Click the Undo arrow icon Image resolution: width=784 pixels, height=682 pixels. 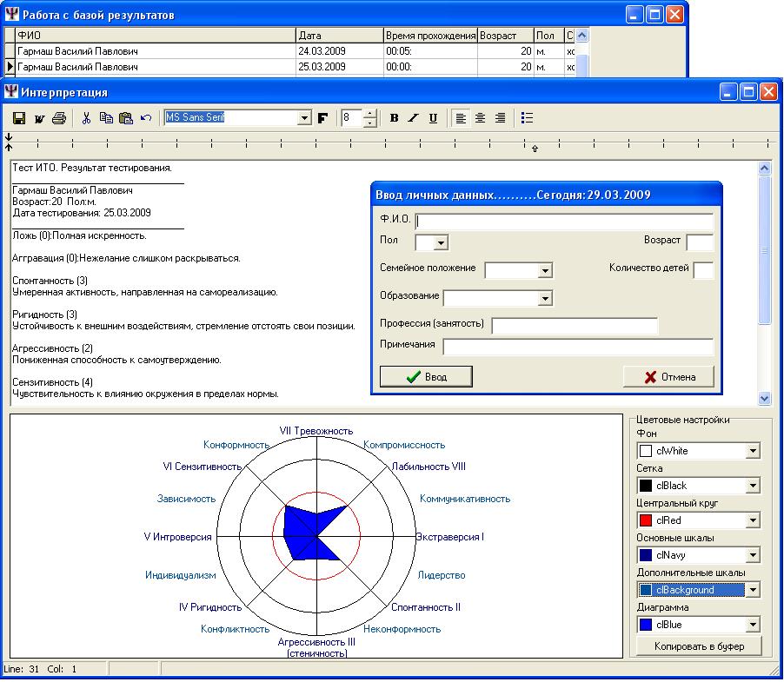[x=145, y=118]
